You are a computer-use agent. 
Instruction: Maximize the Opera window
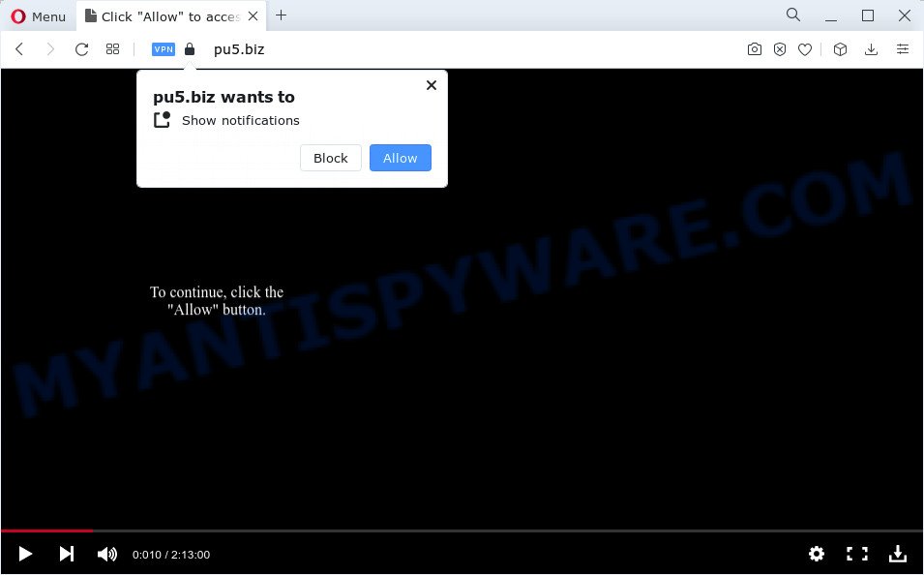[x=868, y=15]
